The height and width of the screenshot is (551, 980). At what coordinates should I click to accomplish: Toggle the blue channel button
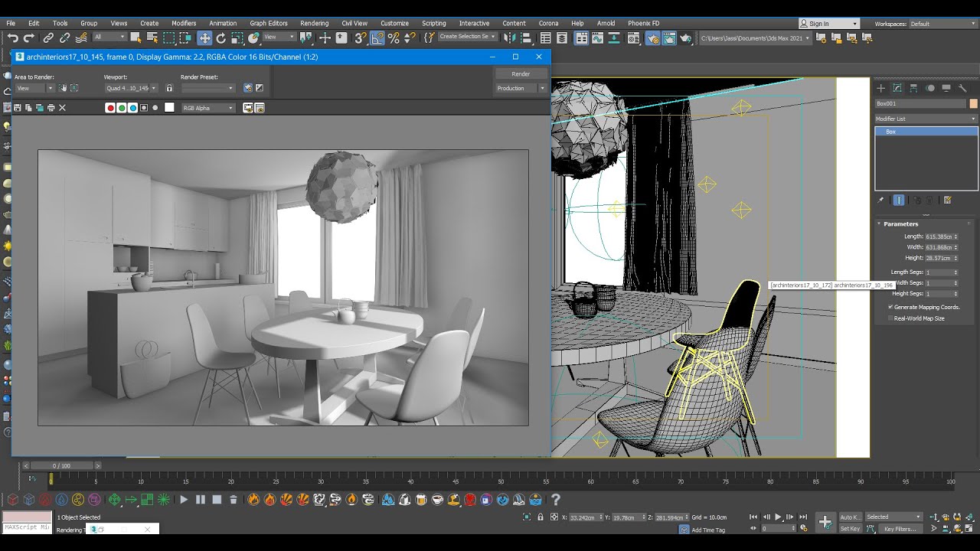[x=132, y=108]
